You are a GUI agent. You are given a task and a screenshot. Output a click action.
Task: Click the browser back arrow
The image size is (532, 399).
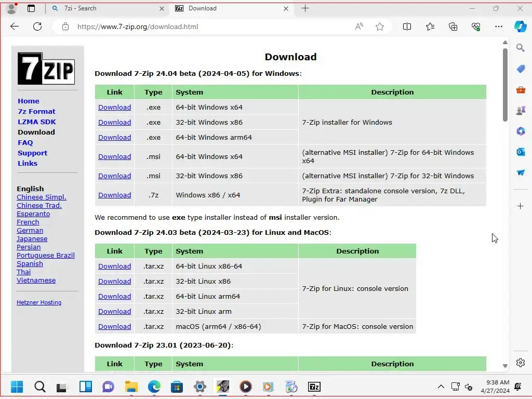[15, 26]
